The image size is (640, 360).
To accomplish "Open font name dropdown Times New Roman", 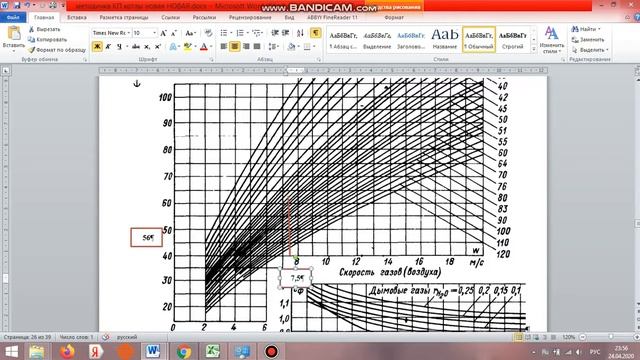I will (129, 33).
